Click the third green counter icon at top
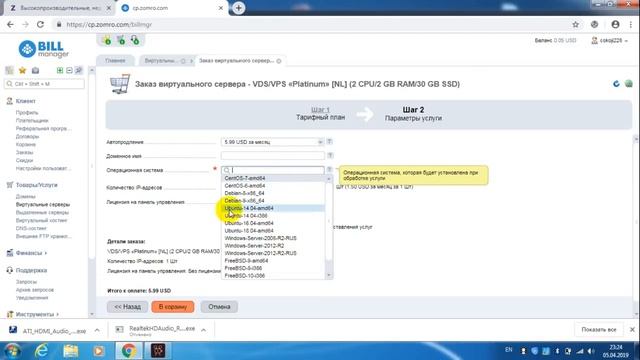 (x=135, y=40)
